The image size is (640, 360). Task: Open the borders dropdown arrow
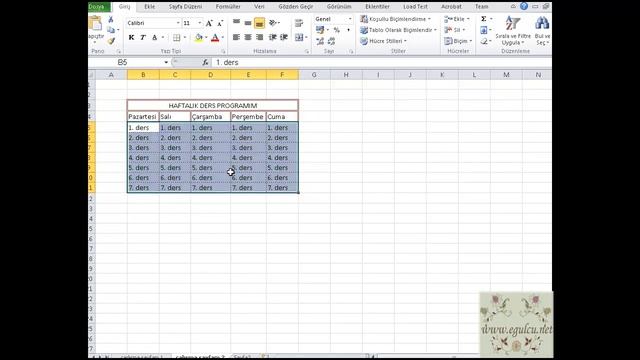(185, 38)
